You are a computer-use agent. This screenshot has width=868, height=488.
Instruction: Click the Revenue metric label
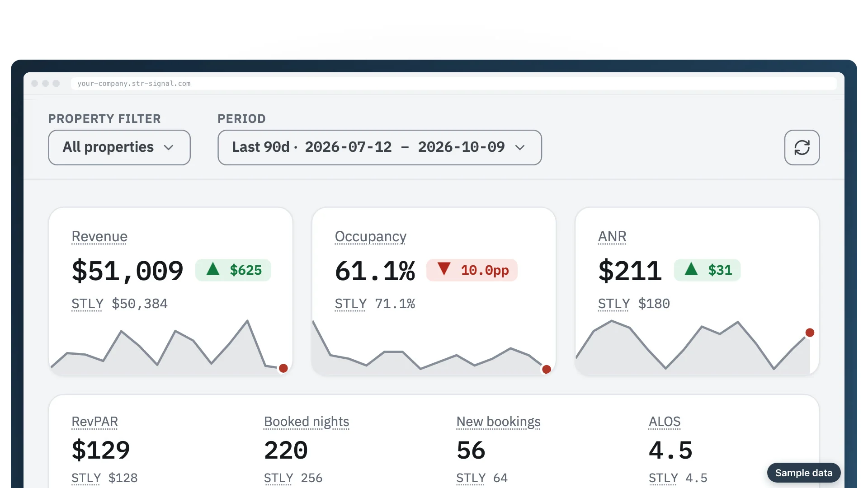coord(99,236)
